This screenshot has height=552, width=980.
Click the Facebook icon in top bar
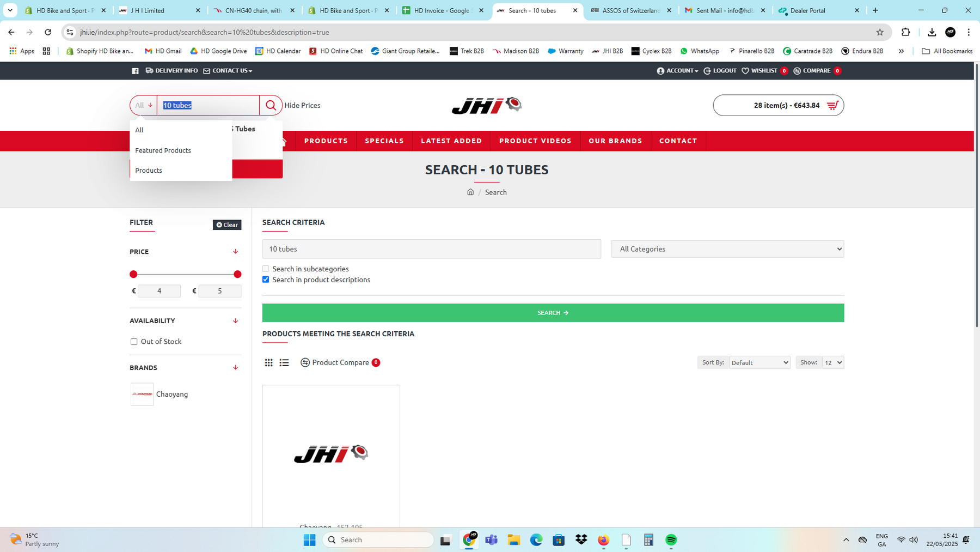click(135, 71)
